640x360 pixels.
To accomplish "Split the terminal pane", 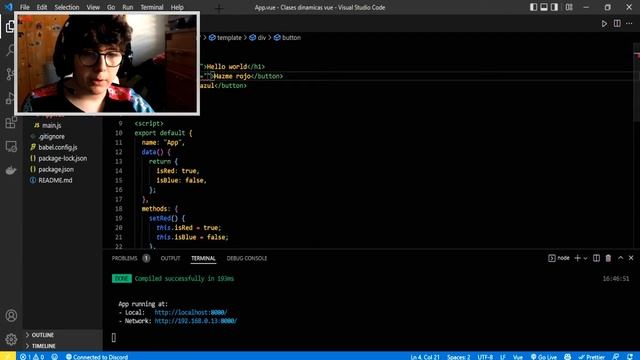I will 596,258.
